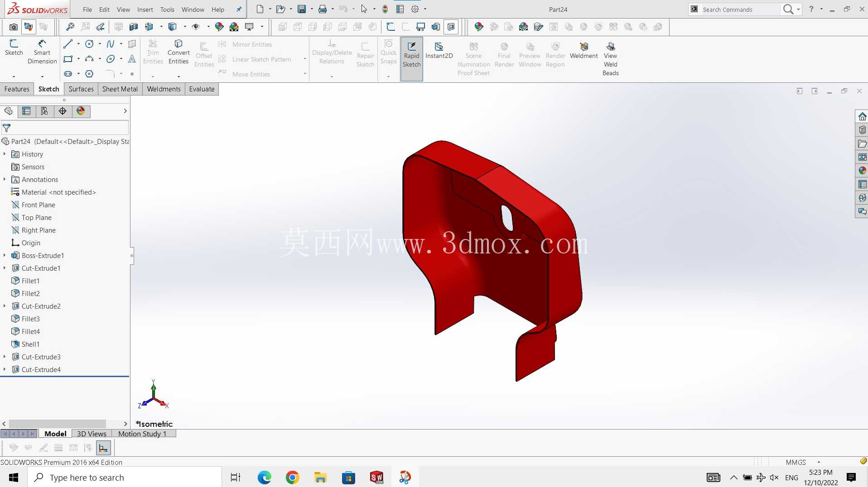Click Material not specified item
This screenshot has height=487, width=868.
click(58, 192)
